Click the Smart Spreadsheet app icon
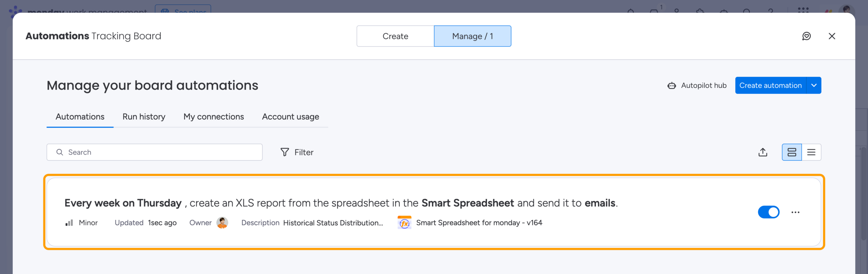Screen dimensions: 868x274 404,223
